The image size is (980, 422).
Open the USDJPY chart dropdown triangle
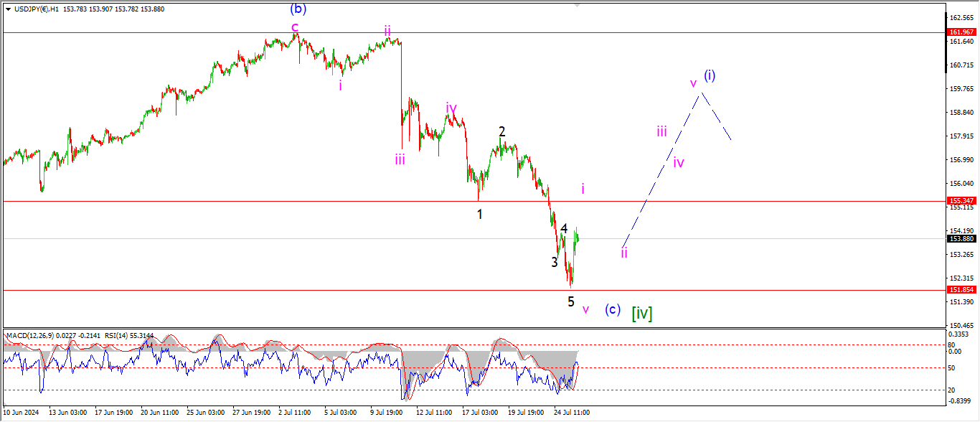(8, 8)
